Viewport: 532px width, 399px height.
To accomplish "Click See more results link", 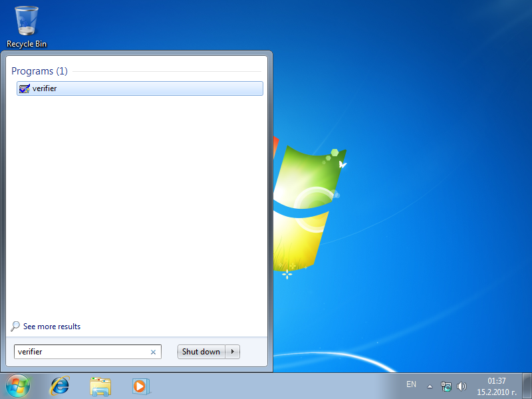I will coord(52,327).
